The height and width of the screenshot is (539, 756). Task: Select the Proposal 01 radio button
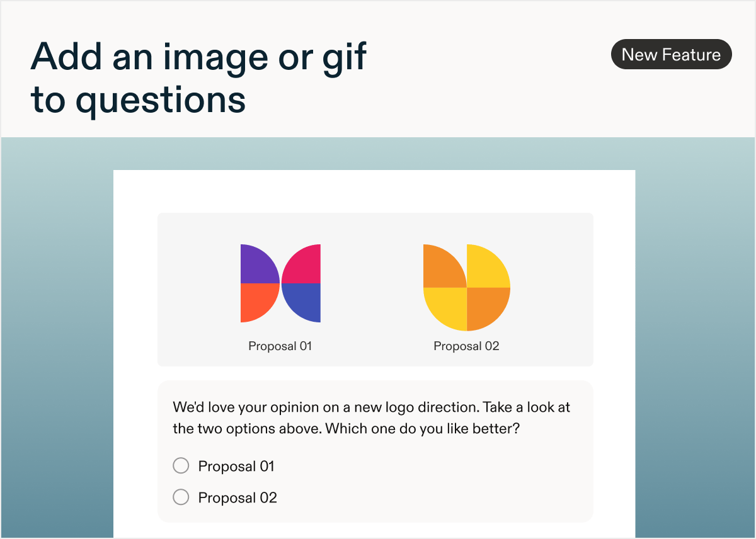181,465
